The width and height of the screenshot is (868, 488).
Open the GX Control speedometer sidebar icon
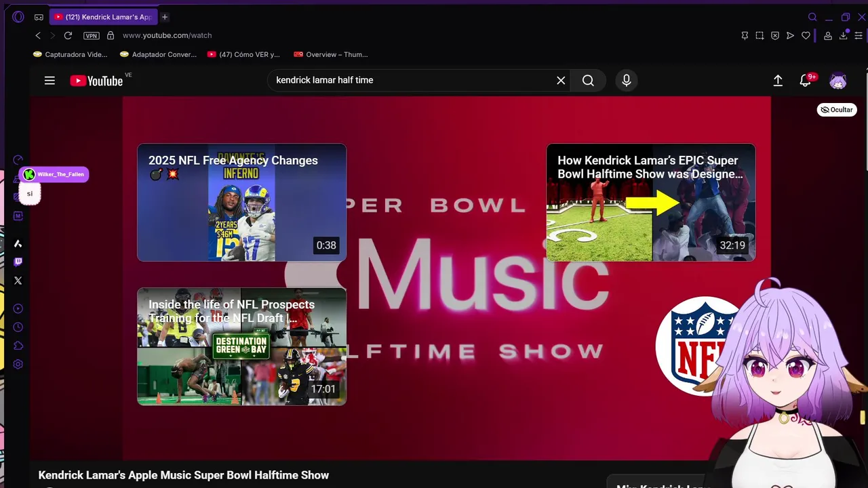click(18, 160)
